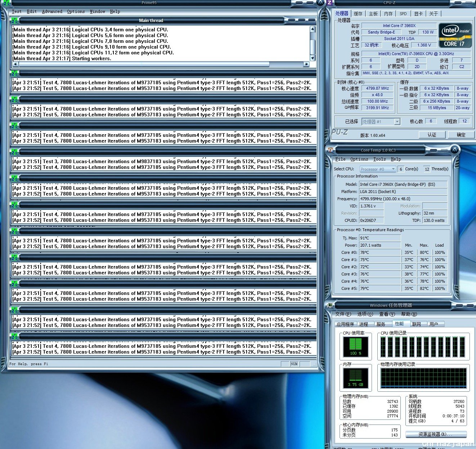476x449 pixels.
Task: Click the Main thread horizontal scrollbar thumb
Action: click(x=144, y=64)
